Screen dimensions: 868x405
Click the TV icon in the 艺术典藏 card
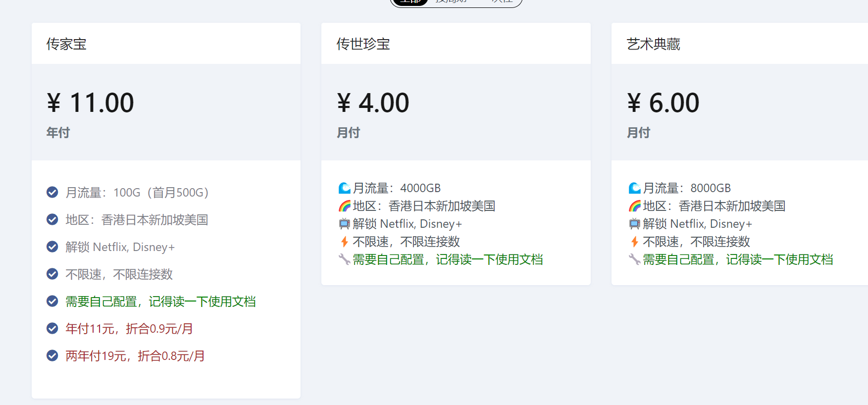point(634,224)
